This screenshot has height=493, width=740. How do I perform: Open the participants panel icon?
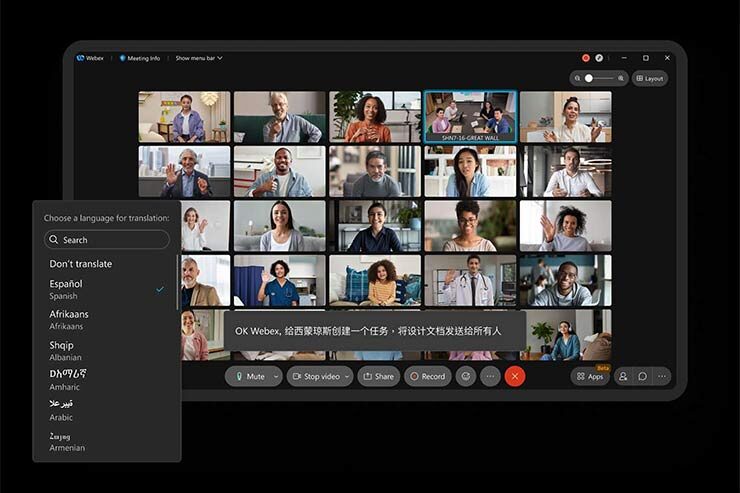(x=623, y=376)
